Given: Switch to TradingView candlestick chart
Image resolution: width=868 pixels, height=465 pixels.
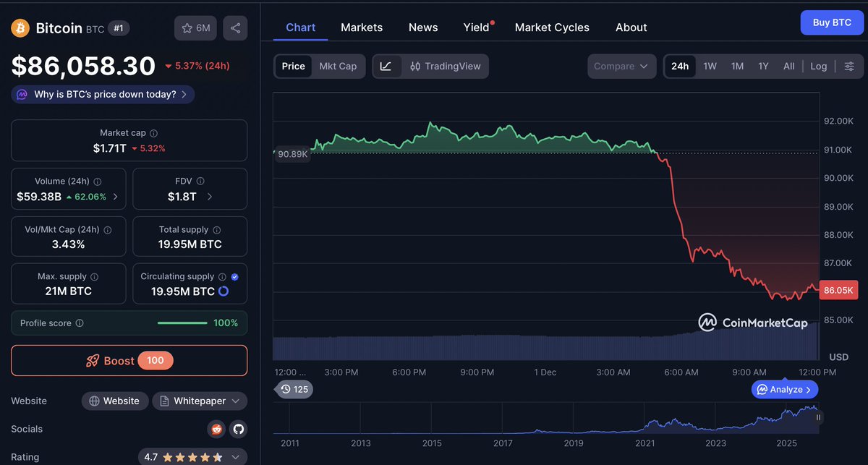Looking at the screenshot, I should point(445,66).
